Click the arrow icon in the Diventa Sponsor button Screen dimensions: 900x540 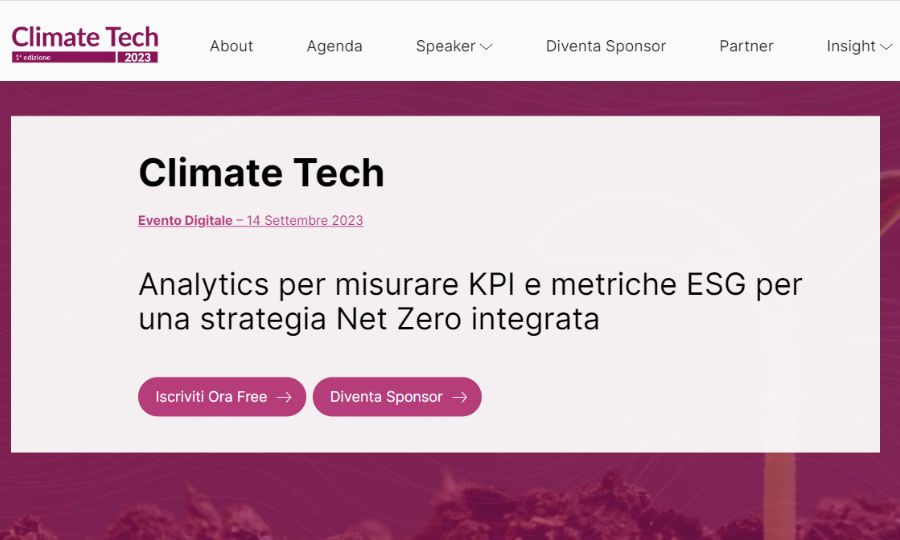click(x=459, y=397)
